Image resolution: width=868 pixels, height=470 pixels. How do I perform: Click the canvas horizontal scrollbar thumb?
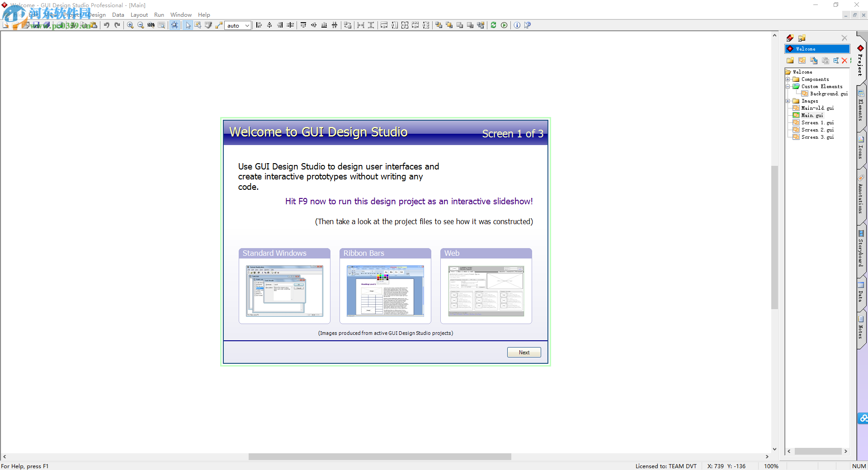click(380, 457)
